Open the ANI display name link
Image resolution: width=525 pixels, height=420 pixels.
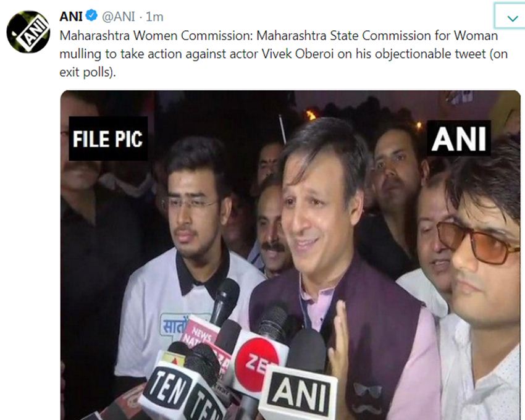(71, 17)
